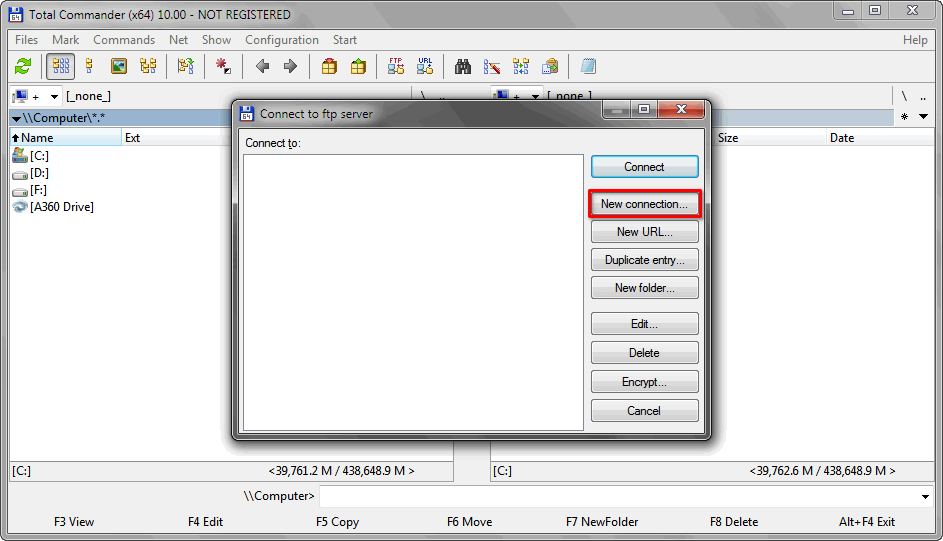This screenshot has height=541, width=943.
Task: Click the F7 NewFolder button
Action: (x=602, y=522)
